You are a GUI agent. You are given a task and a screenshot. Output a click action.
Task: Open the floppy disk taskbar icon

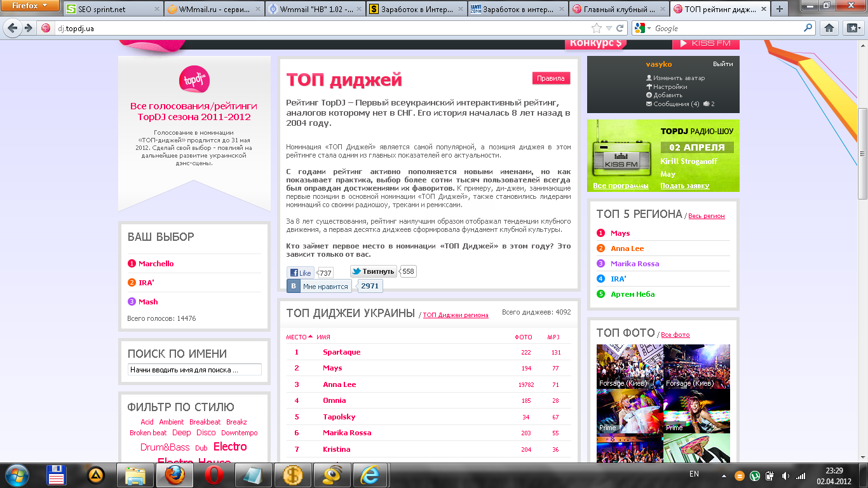57,475
